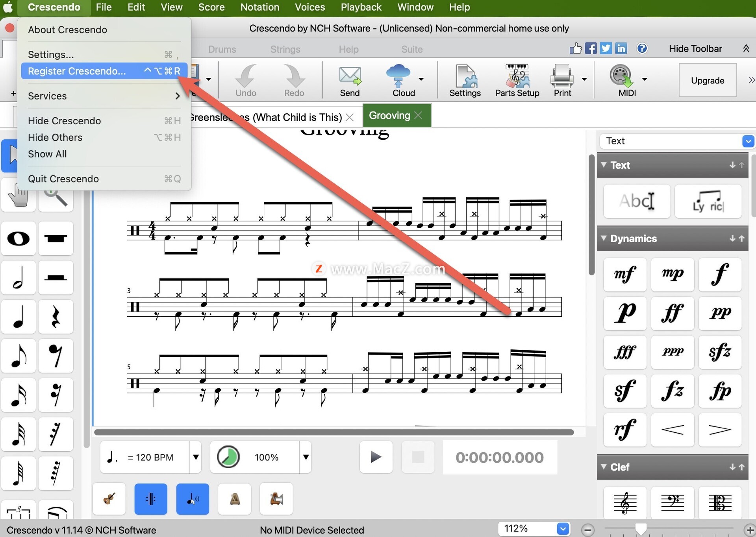The image size is (756, 537).
Task: Select the eighth rest tool
Action: pos(56,356)
